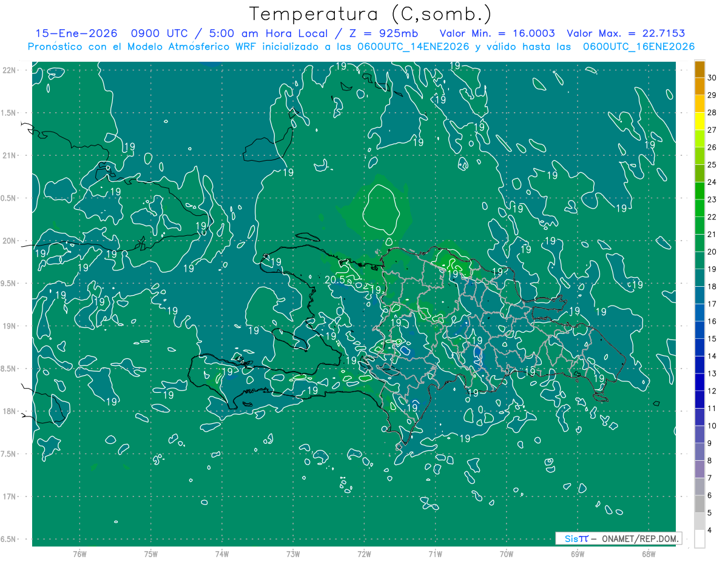
Task: Click the "22N" latitude axis label
Action: point(10,70)
